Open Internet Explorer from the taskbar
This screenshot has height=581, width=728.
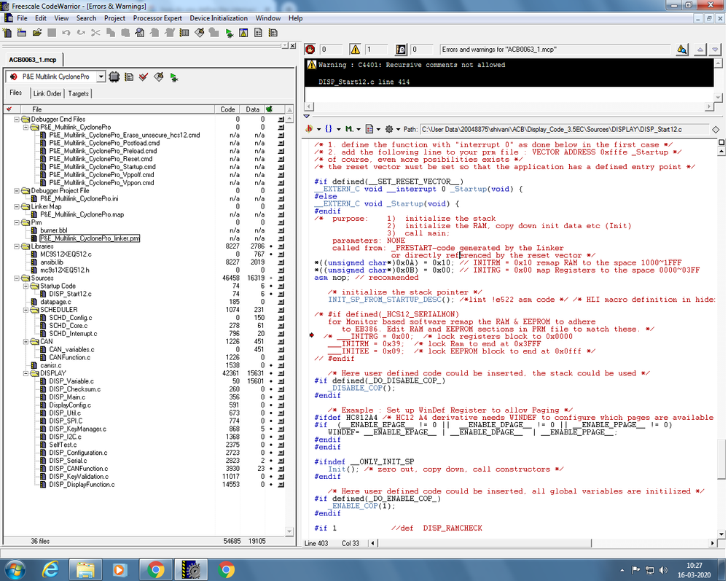(x=50, y=569)
